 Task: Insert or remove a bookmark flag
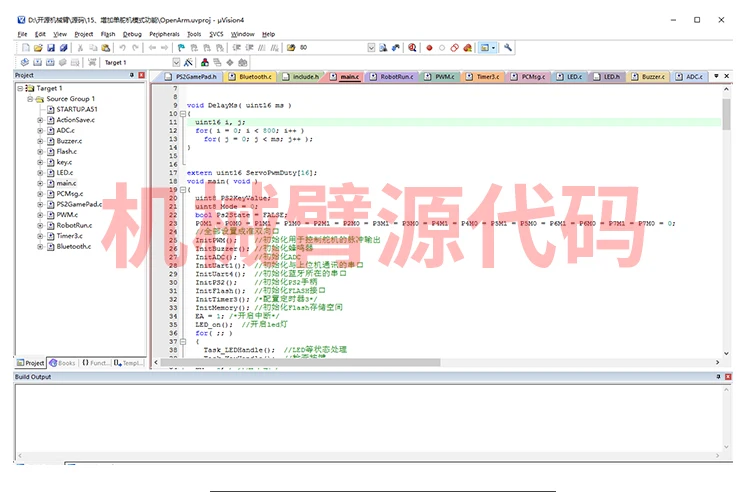181,48
